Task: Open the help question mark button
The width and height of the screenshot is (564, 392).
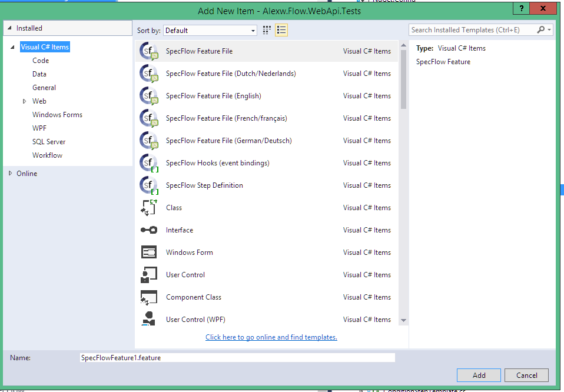Action: (x=522, y=9)
